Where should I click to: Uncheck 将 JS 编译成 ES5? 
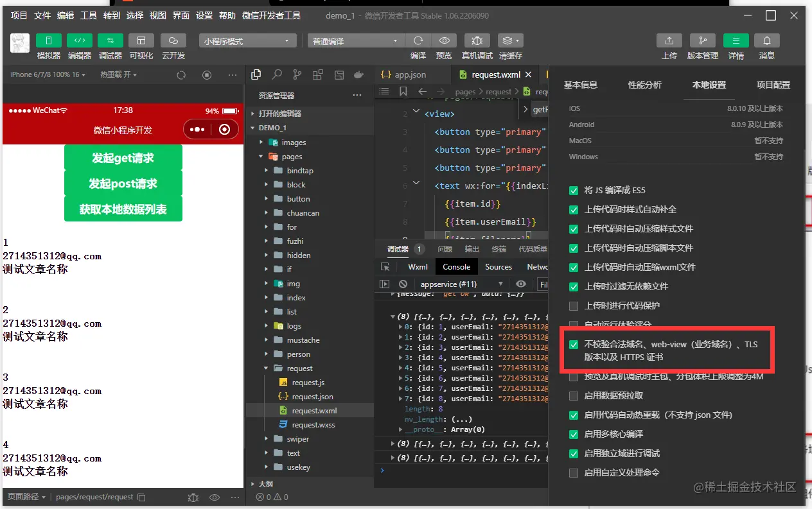pyautogui.click(x=574, y=191)
